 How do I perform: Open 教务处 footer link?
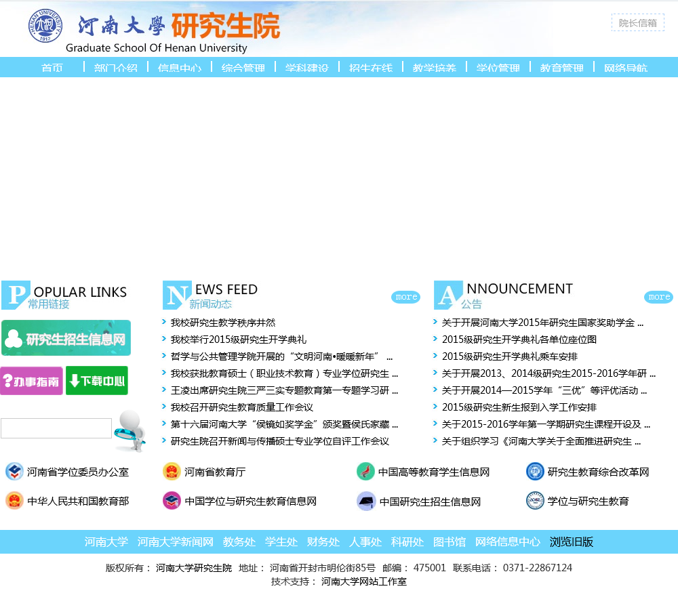point(239,542)
